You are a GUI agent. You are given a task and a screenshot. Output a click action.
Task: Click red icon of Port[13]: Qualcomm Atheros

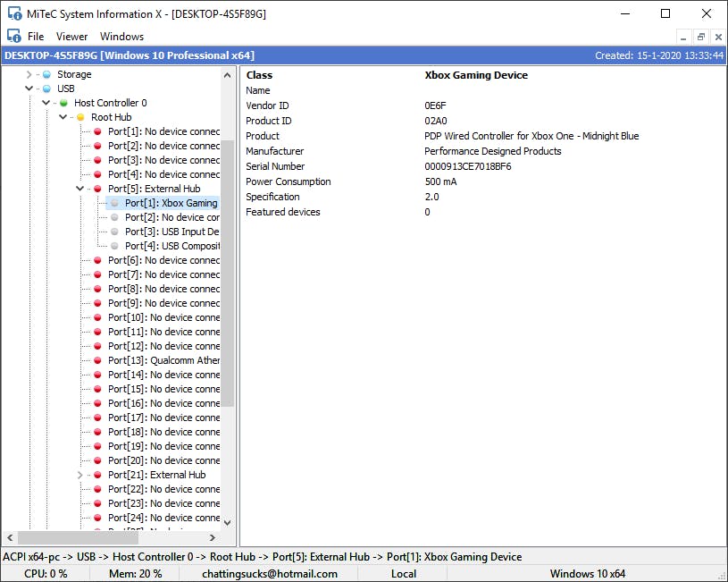coord(97,360)
